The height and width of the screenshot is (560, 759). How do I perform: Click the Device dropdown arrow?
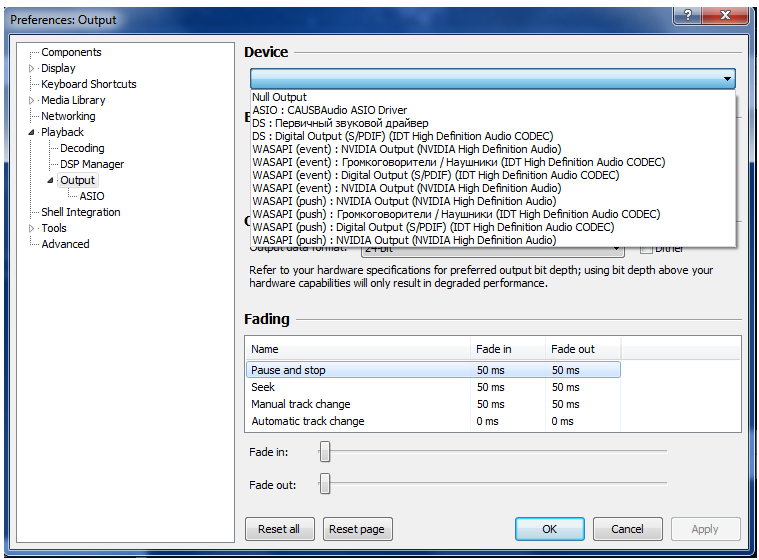727,78
